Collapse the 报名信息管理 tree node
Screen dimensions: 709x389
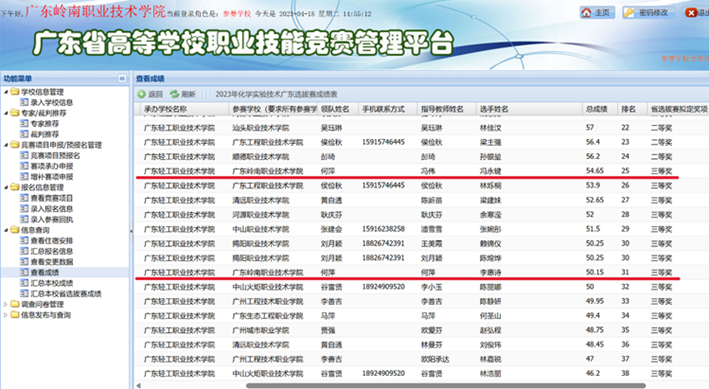[6, 187]
